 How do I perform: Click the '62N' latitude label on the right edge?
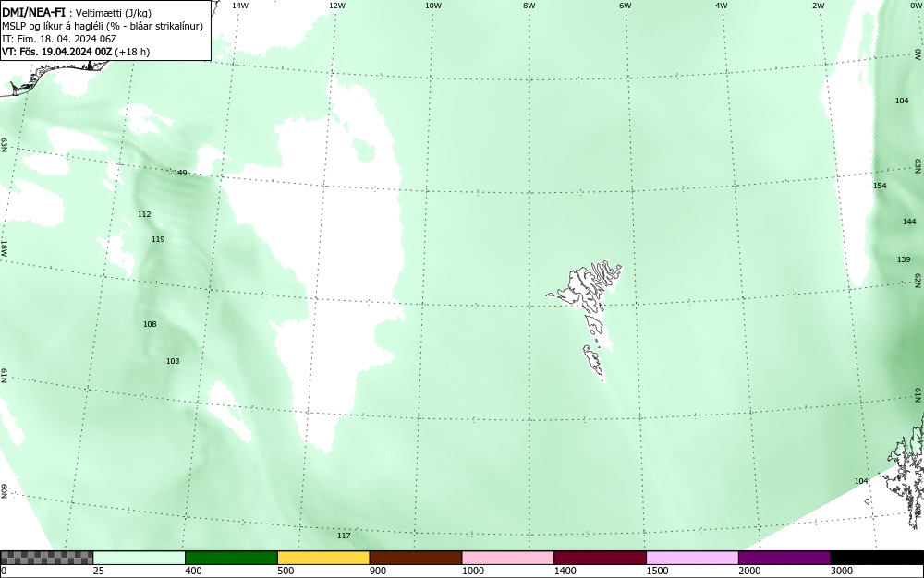click(x=918, y=280)
